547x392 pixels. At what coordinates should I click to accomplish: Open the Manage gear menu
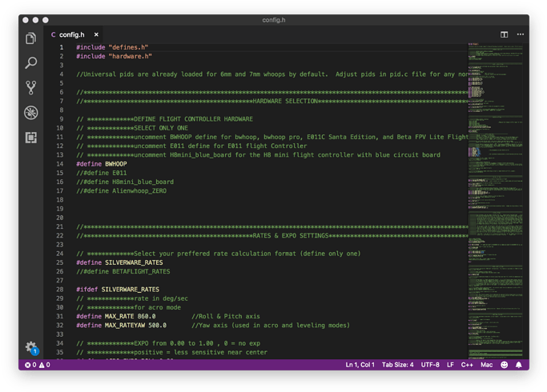tap(31, 347)
